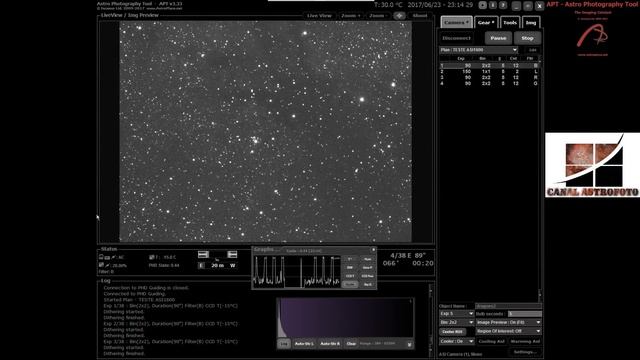The width and height of the screenshot is (640, 360).
Task: Click the Object Name input field
Action: click(x=508, y=306)
